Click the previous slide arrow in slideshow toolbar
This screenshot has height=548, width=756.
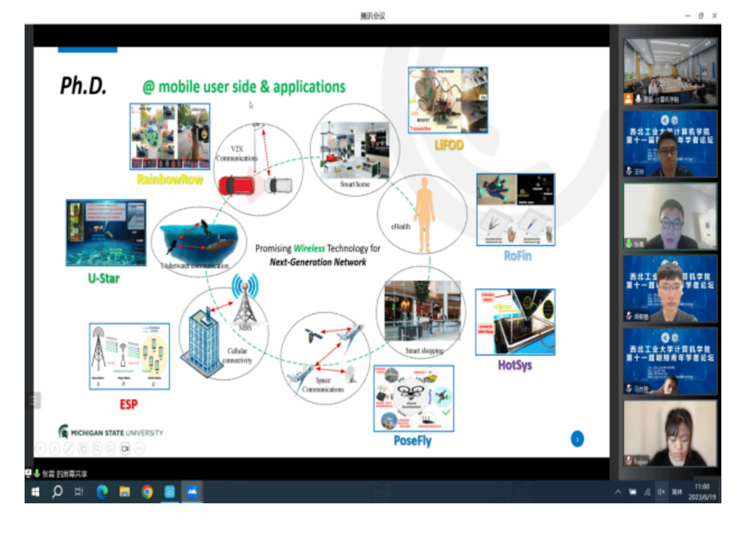pos(41,448)
